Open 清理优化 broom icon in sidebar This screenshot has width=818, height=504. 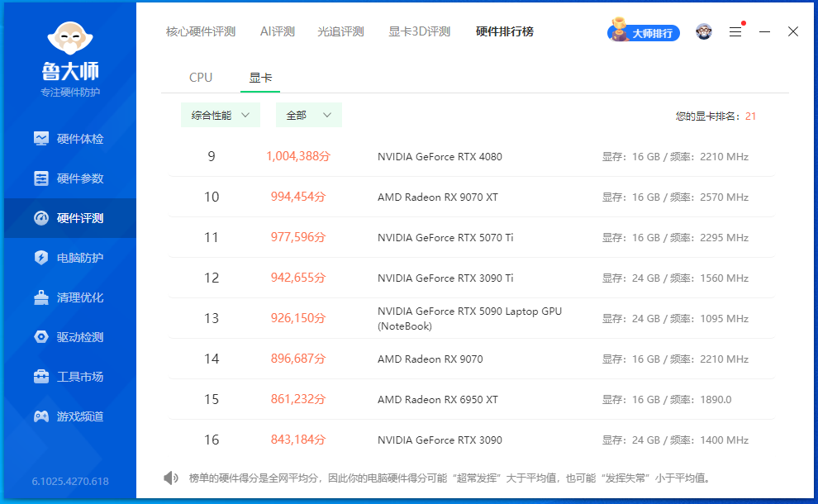pos(41,297)
